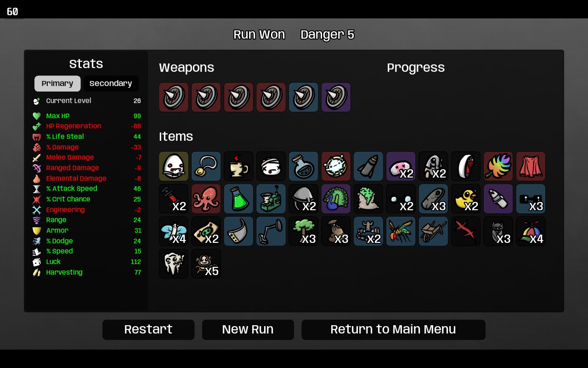Click the tree item with x3
The image size is (588, 368).
click(304, 231)
